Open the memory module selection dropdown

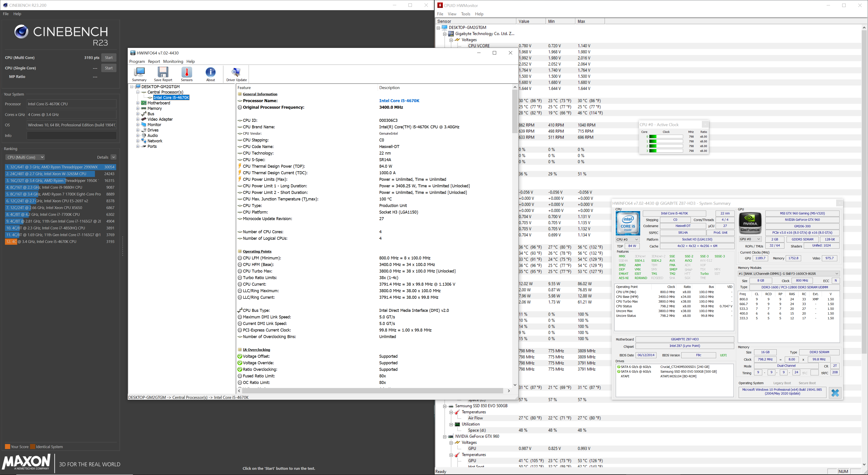pos(788,274)
